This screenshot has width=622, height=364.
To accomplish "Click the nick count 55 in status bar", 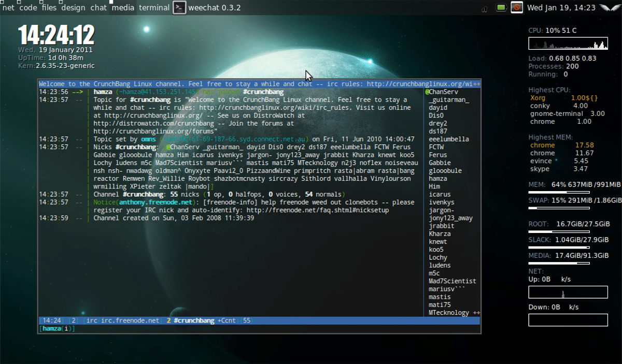I will point(247,321).
